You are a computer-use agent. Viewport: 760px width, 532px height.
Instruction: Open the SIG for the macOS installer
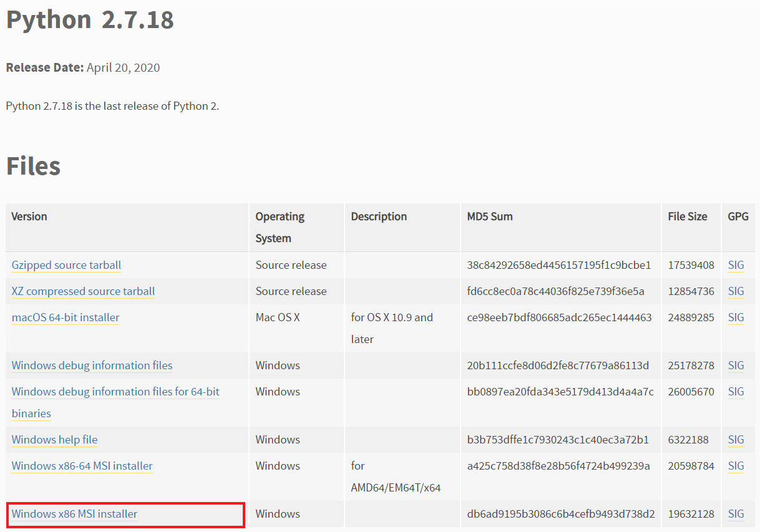point(736,317)
